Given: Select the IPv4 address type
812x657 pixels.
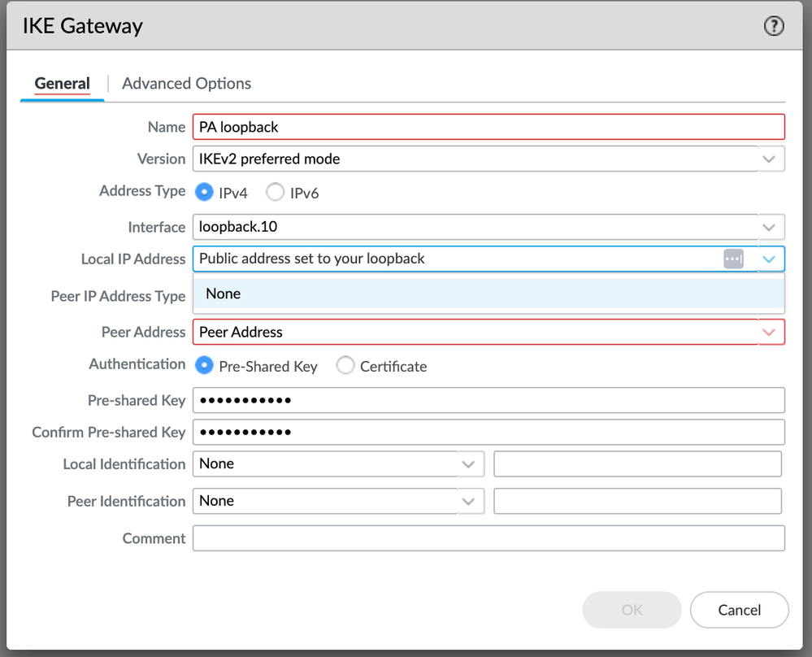Looking at the screenshot, I should point(204,193).
